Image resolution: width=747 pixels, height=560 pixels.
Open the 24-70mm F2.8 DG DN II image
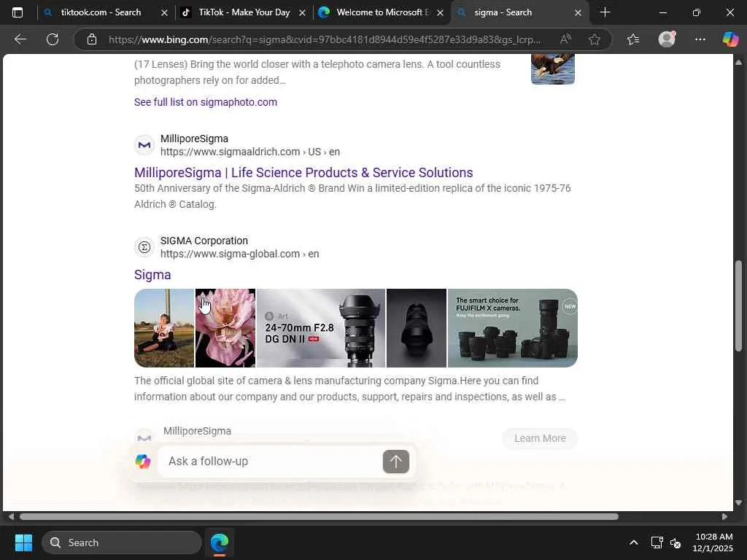pyautogui.click(x=321, y=328)
